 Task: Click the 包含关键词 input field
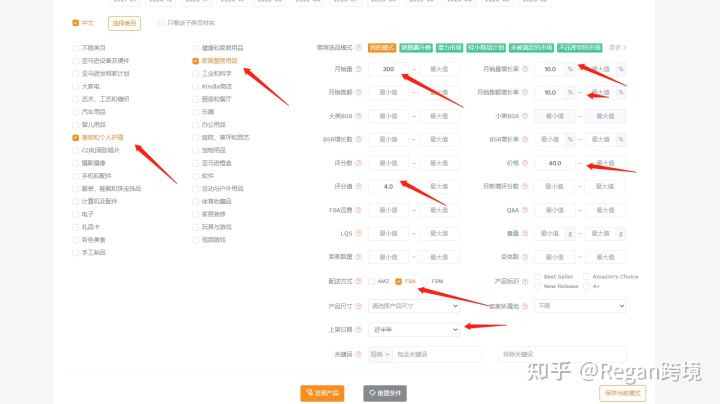pos(437,354)
